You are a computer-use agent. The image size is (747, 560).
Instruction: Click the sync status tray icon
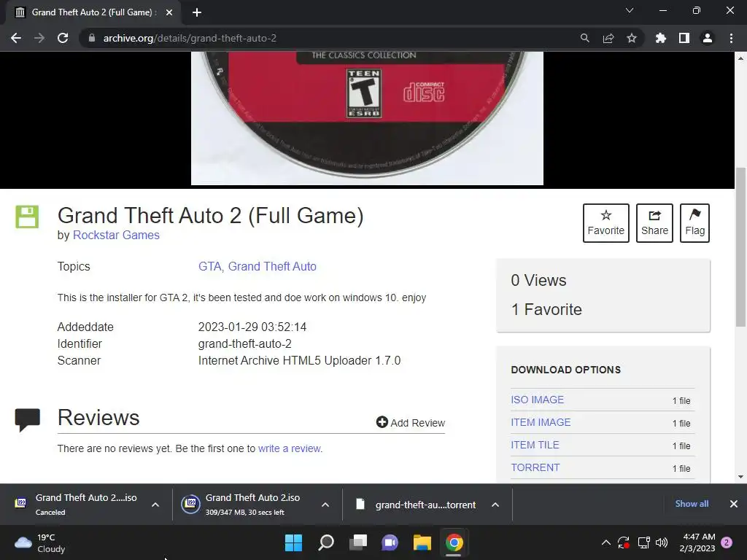624,542
